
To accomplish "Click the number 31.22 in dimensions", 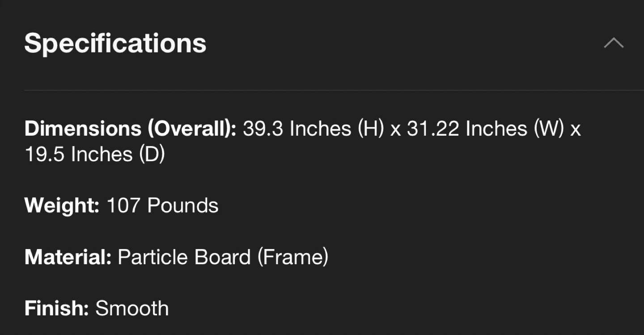I will (432, 129).
